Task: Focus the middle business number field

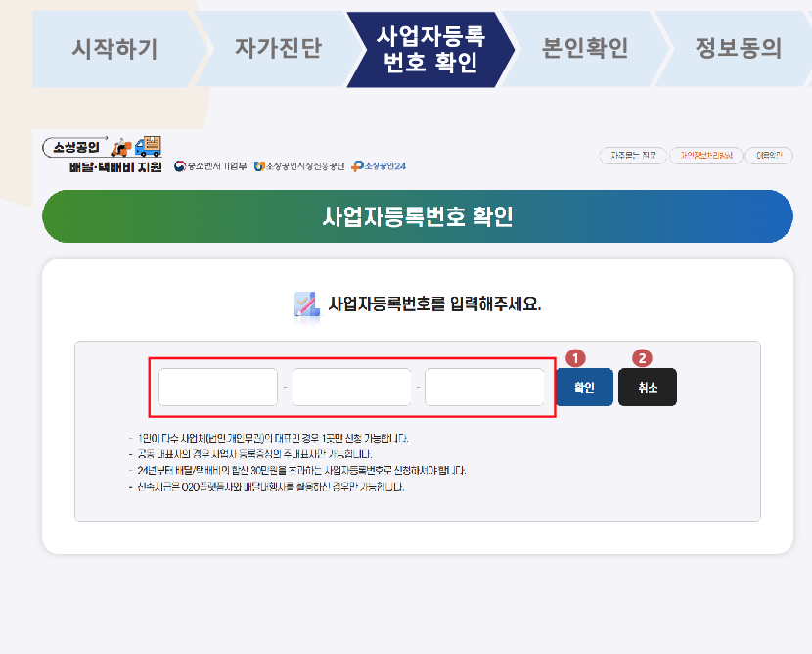Action: pos(351,387)
